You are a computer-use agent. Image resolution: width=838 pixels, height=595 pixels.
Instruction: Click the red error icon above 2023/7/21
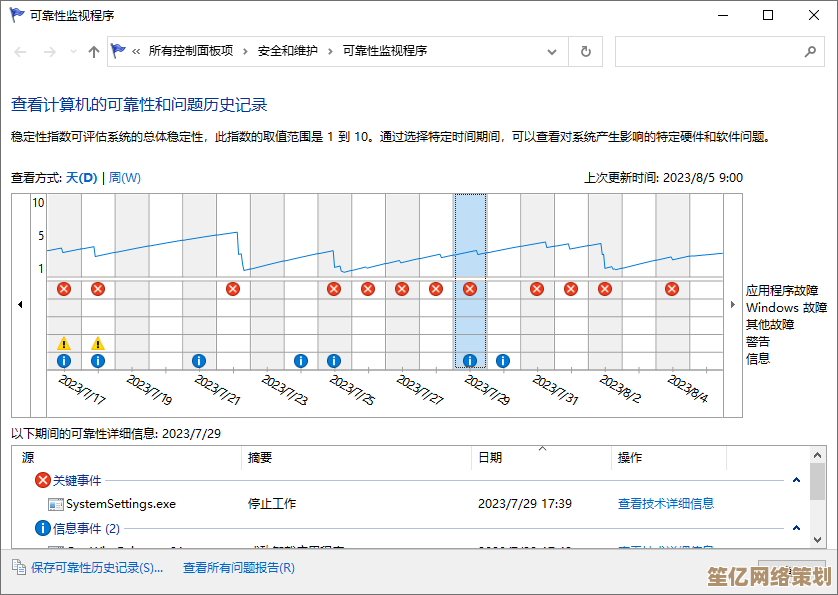pos(232,289)
